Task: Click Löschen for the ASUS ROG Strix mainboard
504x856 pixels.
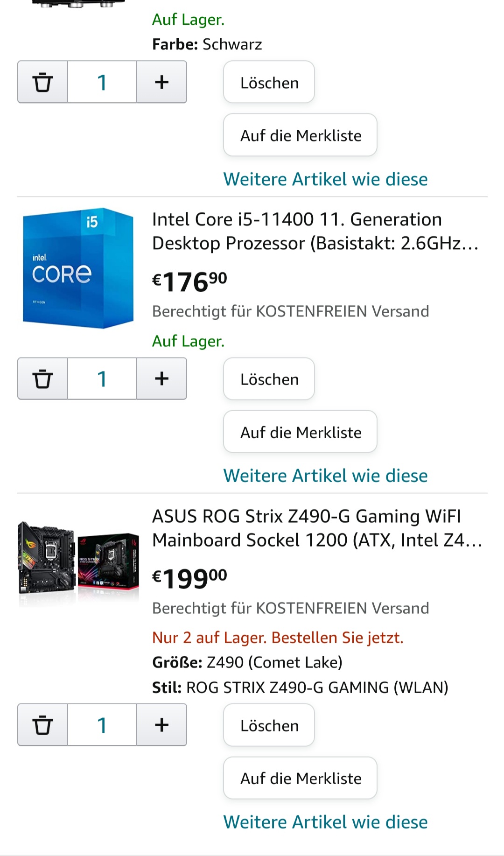Action: [269, 725]
